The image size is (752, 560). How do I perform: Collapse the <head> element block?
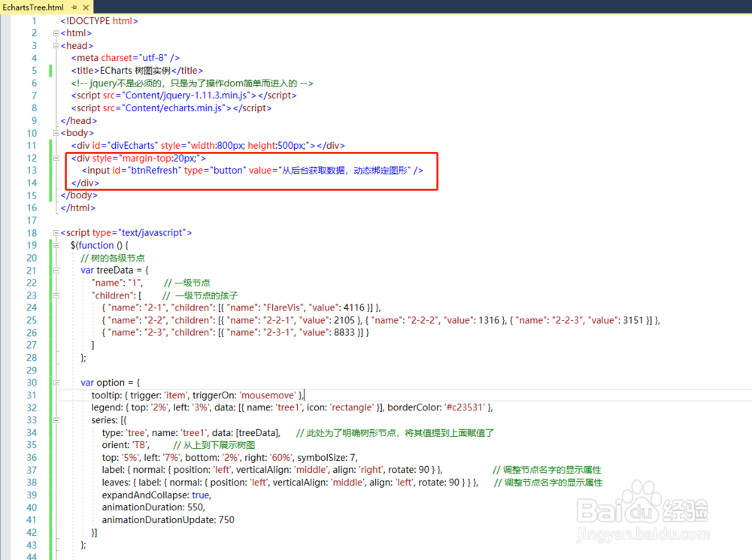[x=56, y=46]
